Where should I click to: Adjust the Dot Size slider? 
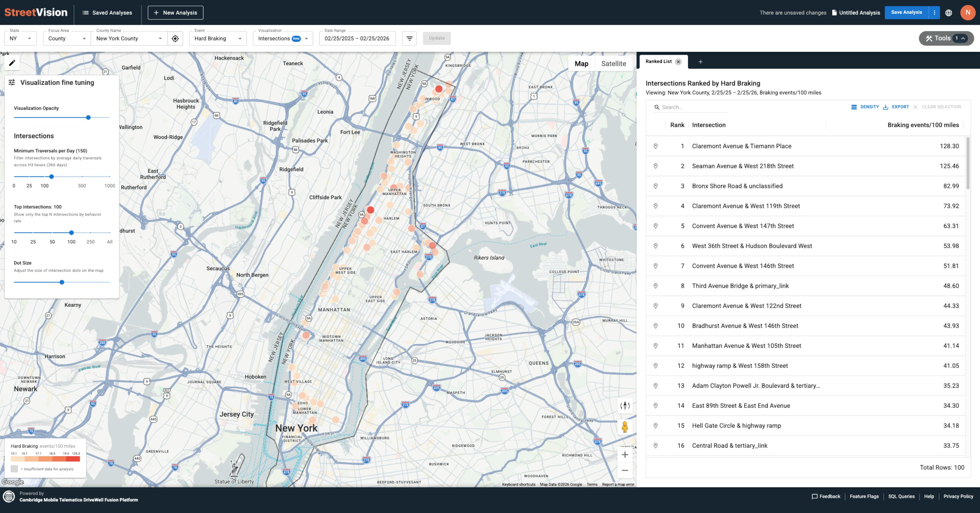tap(62, 282)
